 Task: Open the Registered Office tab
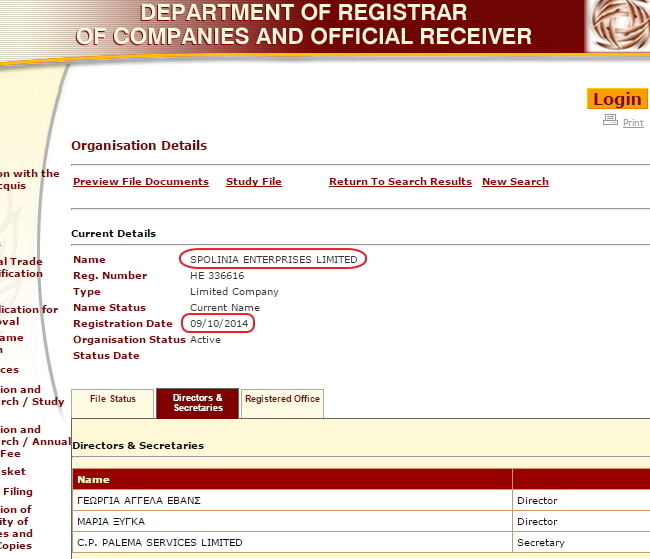[282, 400]
